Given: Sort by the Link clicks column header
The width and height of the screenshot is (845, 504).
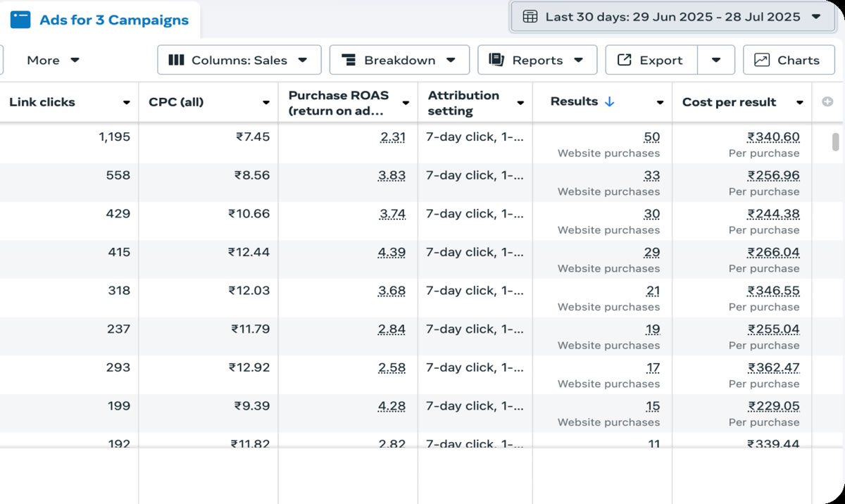Looking at the screenshot, I should click(42, 102).
